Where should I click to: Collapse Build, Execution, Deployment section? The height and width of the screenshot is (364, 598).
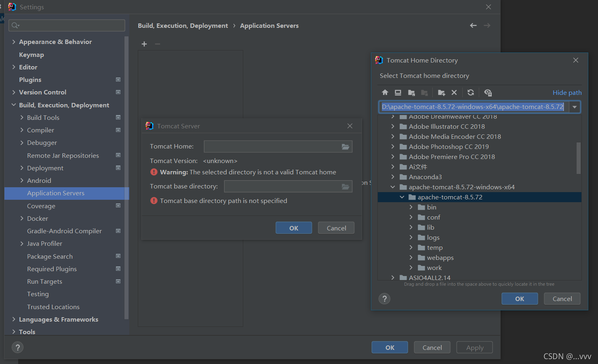[x=14, y=105]
